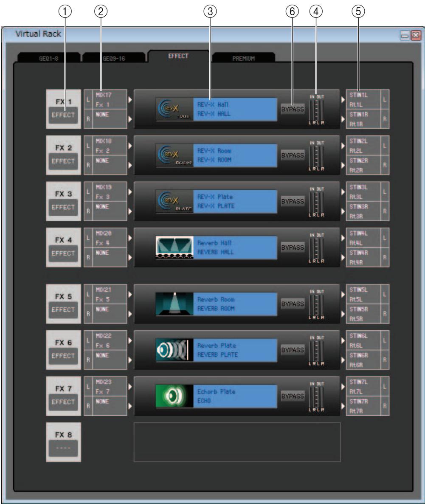Screen dimensions: 425x504
Task: Select STIN1R output patch for FX 1
Action: coord(363,119)
